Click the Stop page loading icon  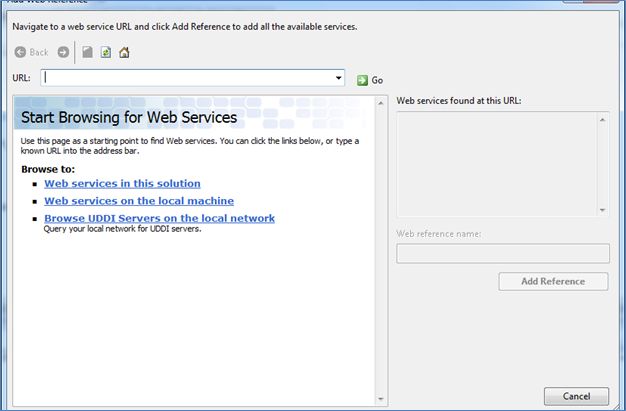point(87,52)
